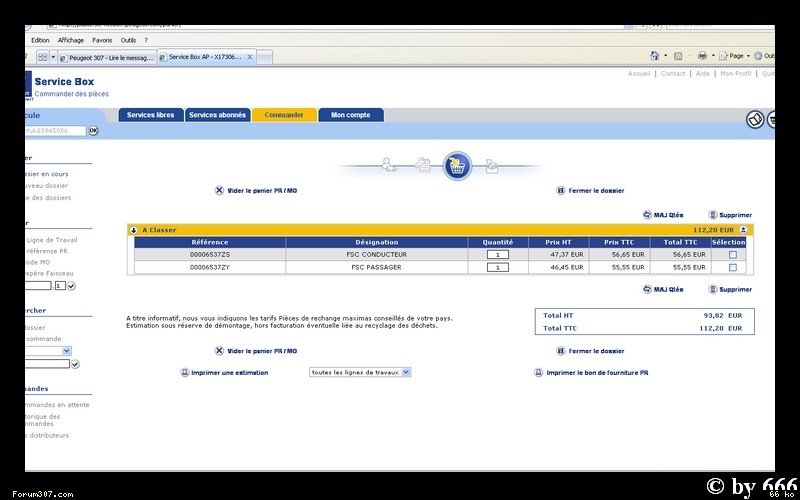Click the OK button next to VIN field

tap(93, 131)
